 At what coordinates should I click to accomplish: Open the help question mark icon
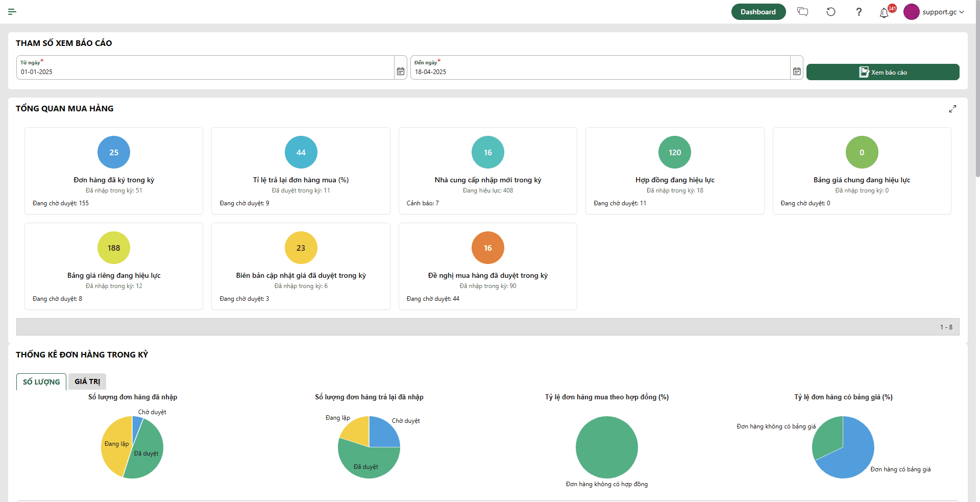click(859, 12)
